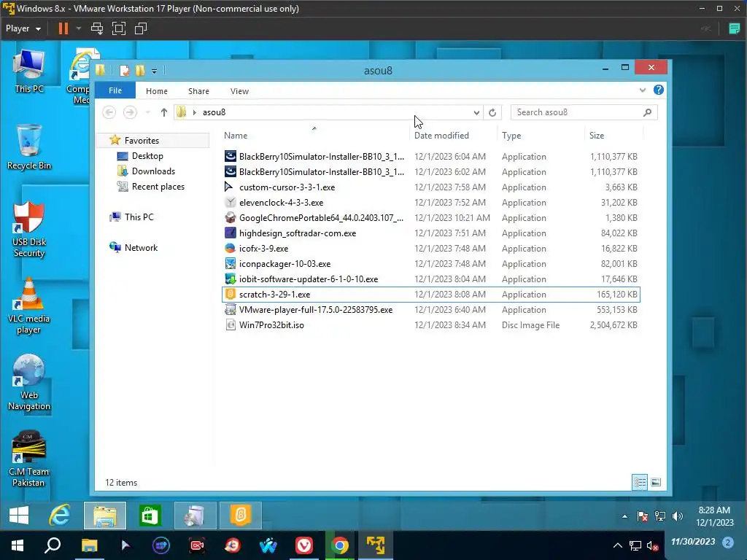
Task: Open the Share ribbon tab
Action: click(198, 91)
